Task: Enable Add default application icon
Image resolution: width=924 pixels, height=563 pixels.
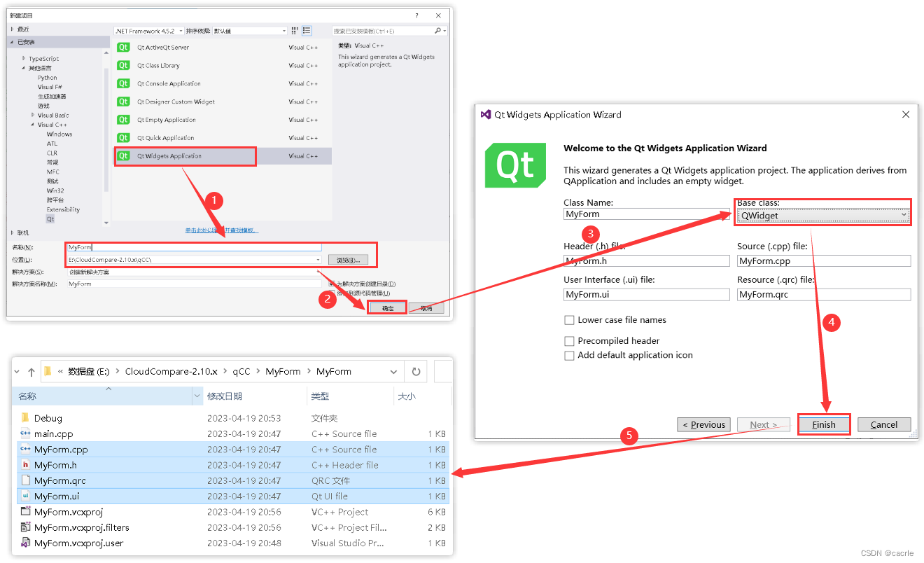Action: pos(569,355)
